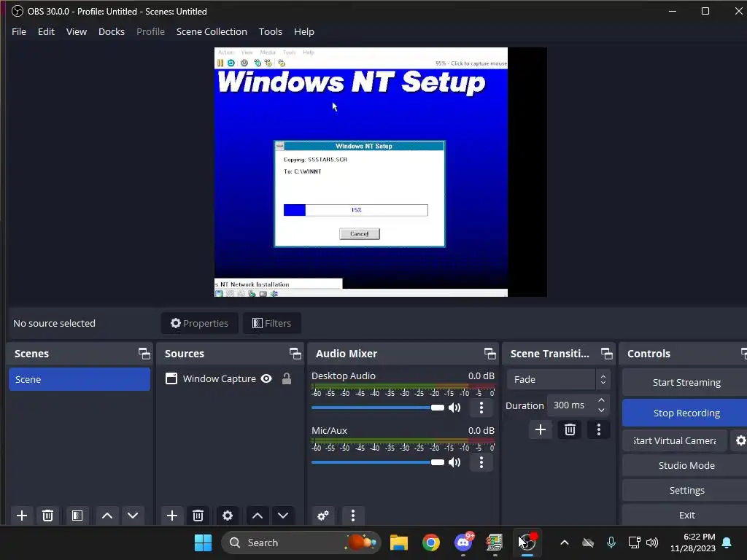Image resolution: width=747 pixels, height=560 pixels.
Task: Click the Exit button
Action: tap(686, 516)
